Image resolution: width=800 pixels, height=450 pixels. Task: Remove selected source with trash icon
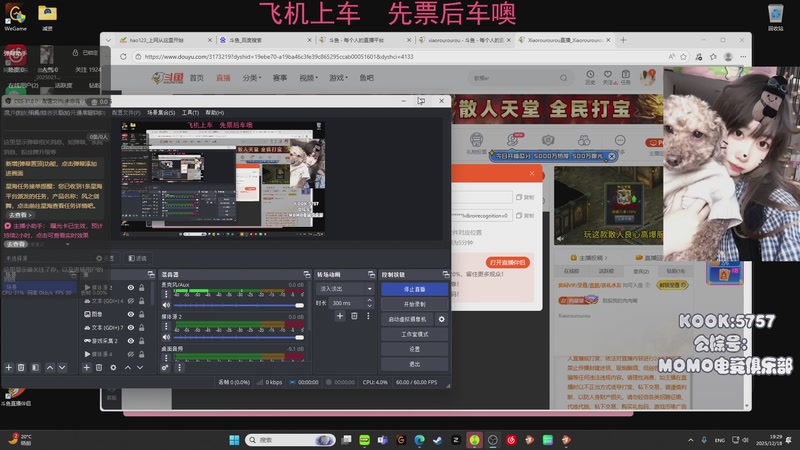tap(99, 367)
